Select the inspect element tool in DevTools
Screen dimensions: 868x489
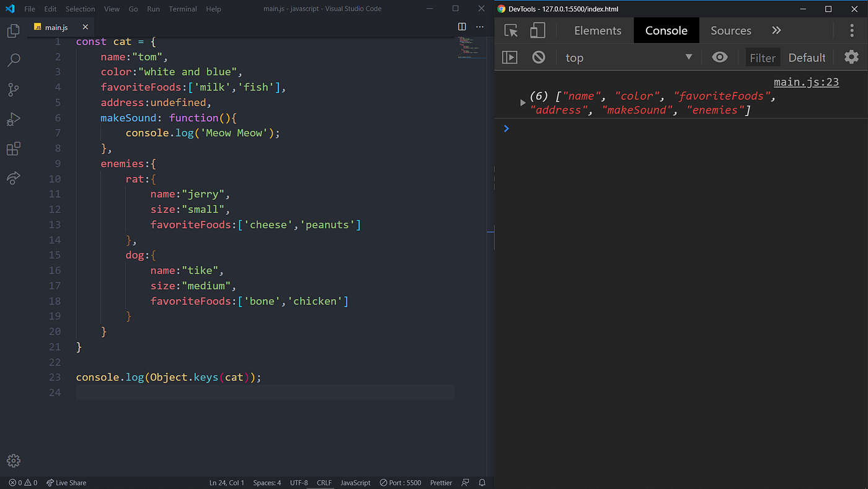(x=510, y=30)
